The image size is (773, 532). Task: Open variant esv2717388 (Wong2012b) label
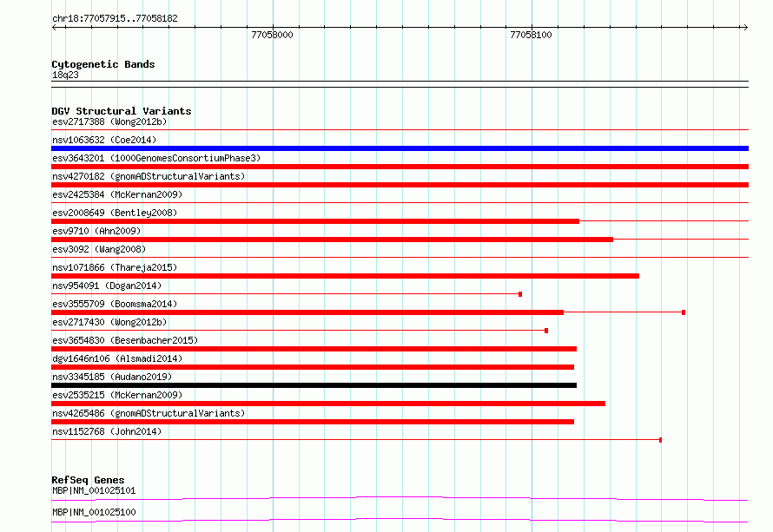109,122
